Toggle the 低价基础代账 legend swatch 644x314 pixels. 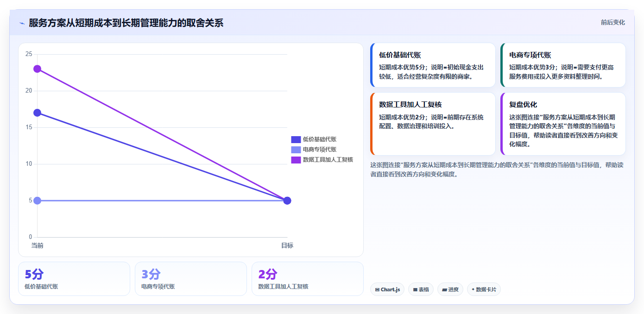[x=296, y=139]
